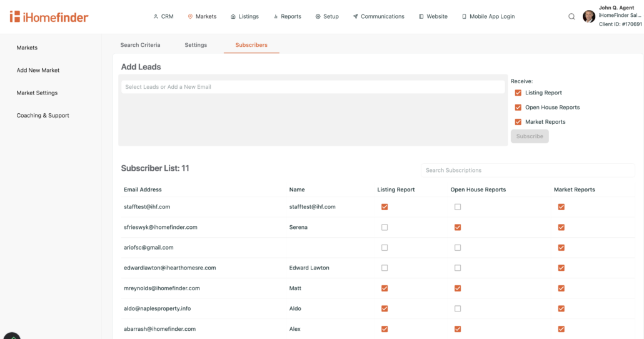Screen dimensions: 644x339
Task: Click the CRM person icon
Action: (156, 16)
